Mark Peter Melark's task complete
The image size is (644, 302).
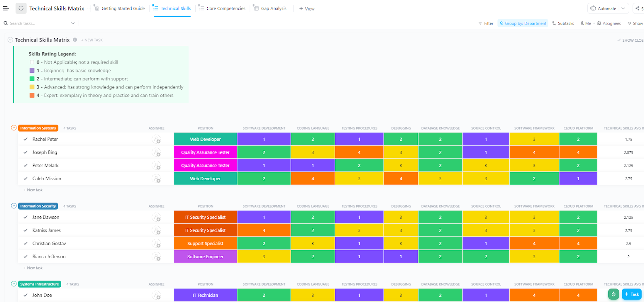tap(25, 165)
